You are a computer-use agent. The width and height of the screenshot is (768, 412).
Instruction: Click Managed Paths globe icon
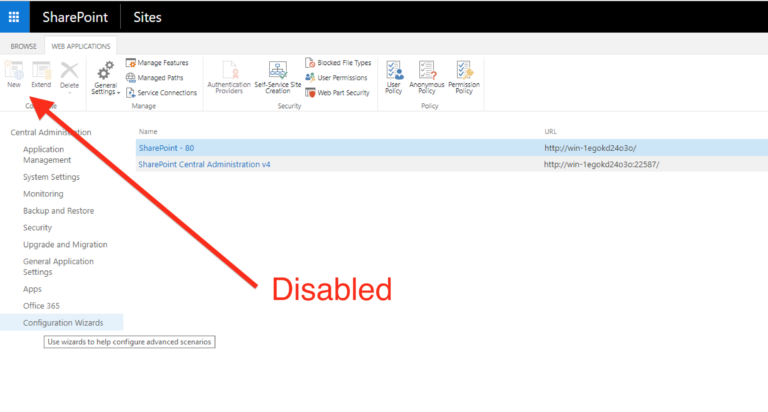click(x=130, y=77)
